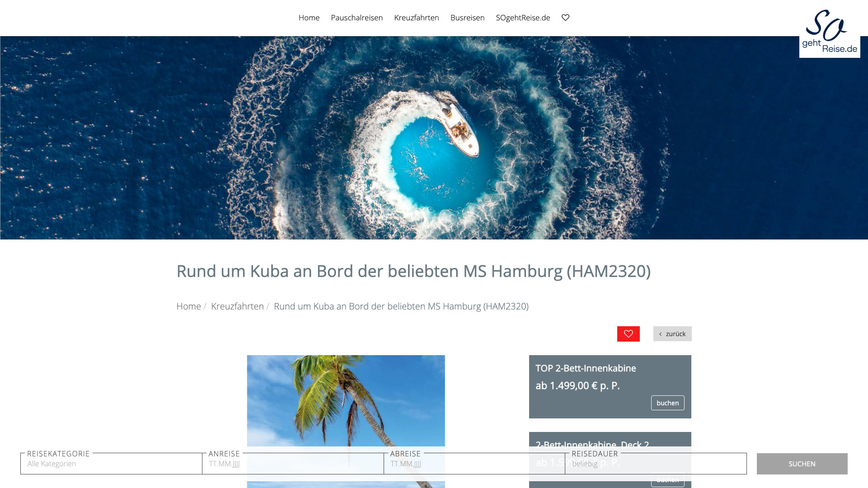Click current breadcrumb Rund um Kuba entry
The width and height of the screenshot is (868, 488).
[401, 306]
